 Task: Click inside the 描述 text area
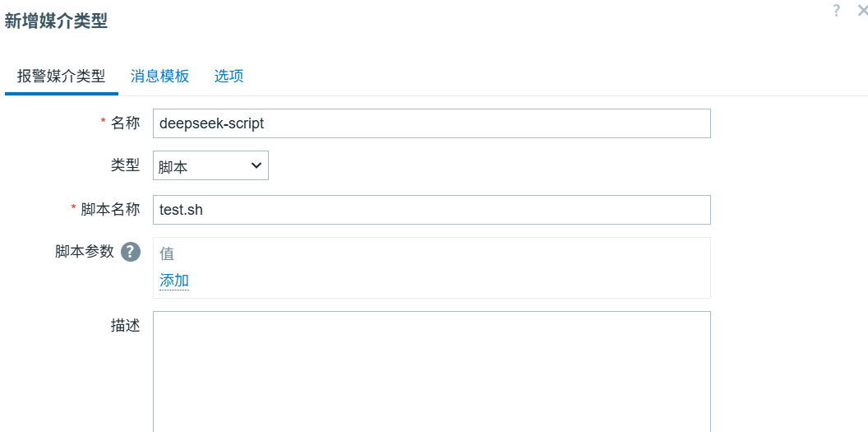[432, 370]
